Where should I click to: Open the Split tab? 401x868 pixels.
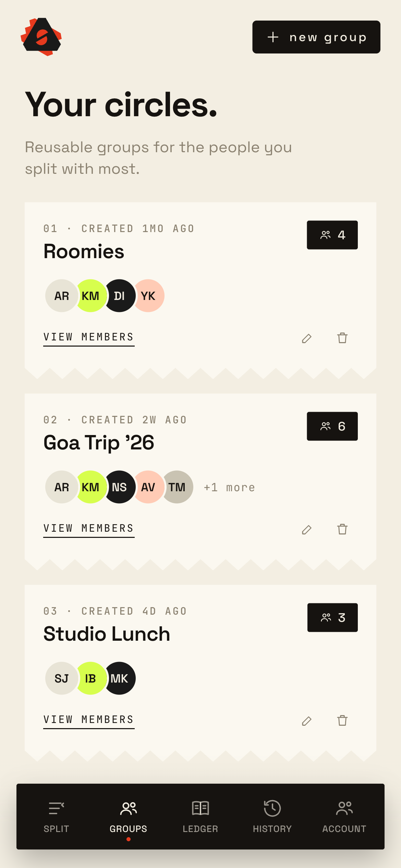coord(56,817)
